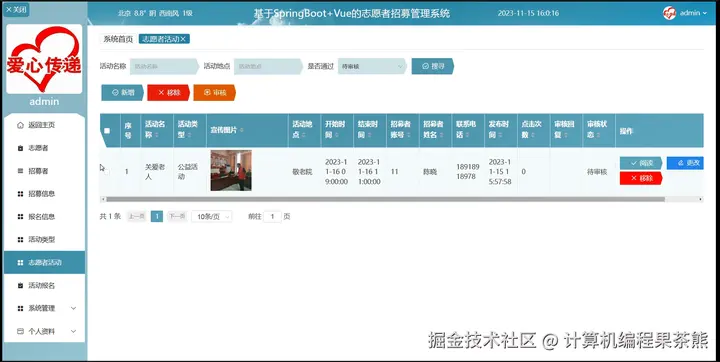Click the 招募者 sidebar icon
720x362 pixels.
(20, 171)
